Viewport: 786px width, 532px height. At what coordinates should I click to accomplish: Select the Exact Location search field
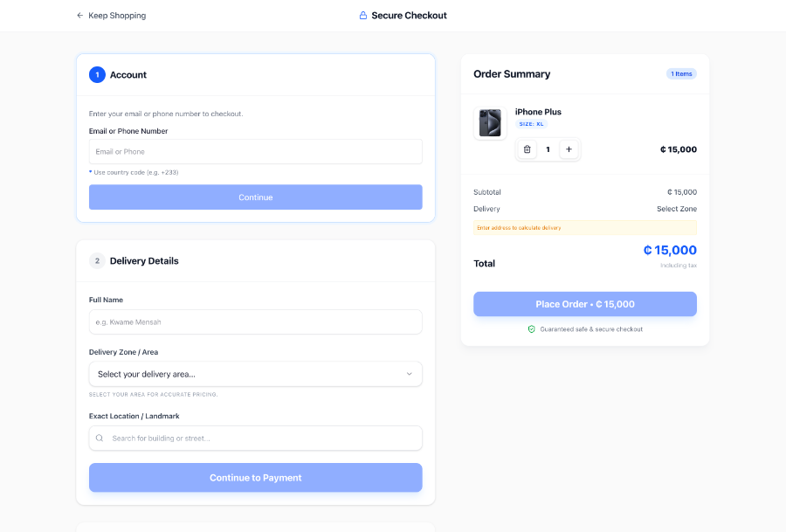coord(262,439)
